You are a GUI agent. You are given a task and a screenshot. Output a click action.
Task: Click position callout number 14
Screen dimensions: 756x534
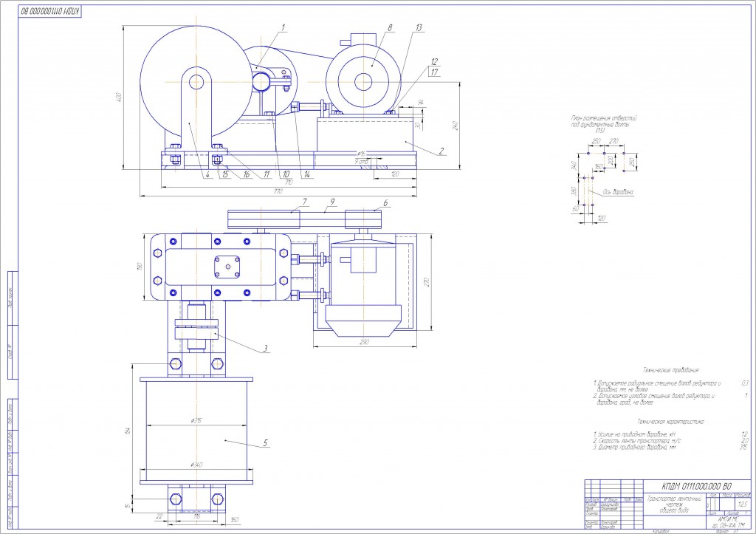coord(306,174)
